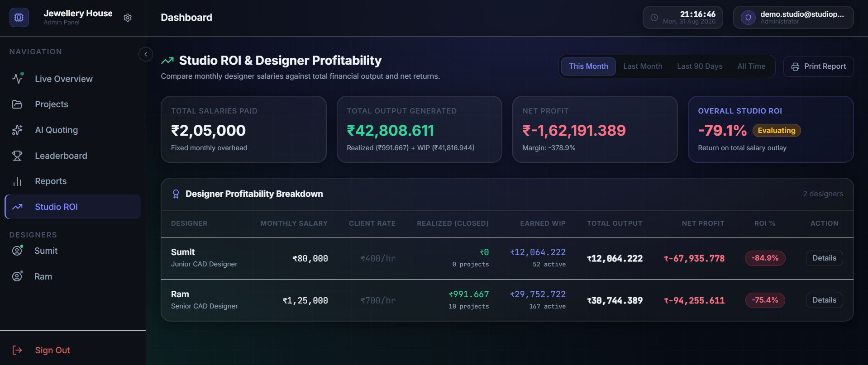Open the Projects folder icon
This screenshot has height=365, width=868.
coord(17,104)
